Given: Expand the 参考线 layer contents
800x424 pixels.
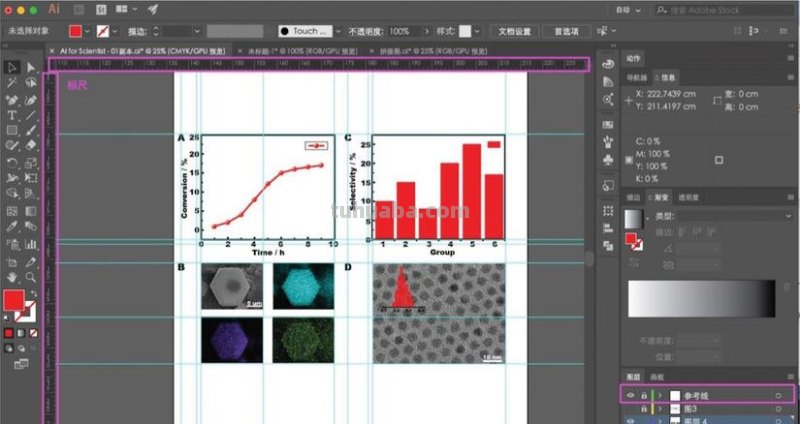Looking at the screenshot, I should [x=658, y=394].
